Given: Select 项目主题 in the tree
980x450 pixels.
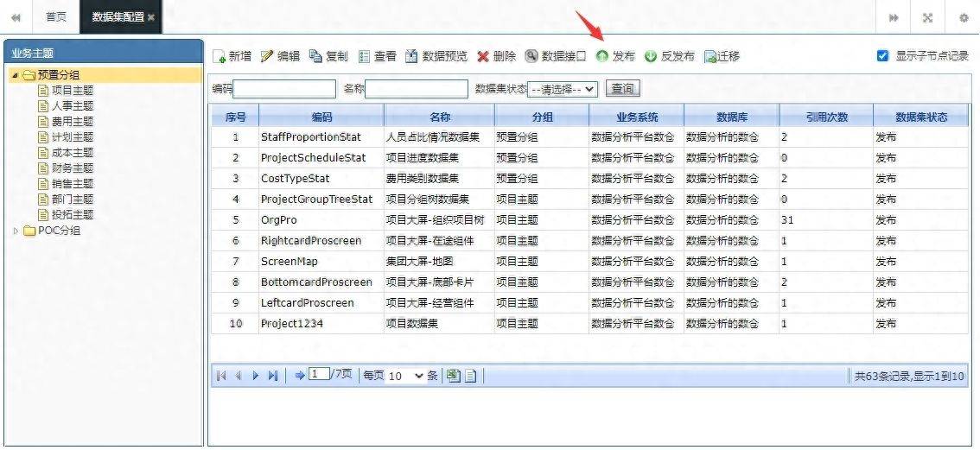Looking at the screenshot, I should tap(73, 91).
